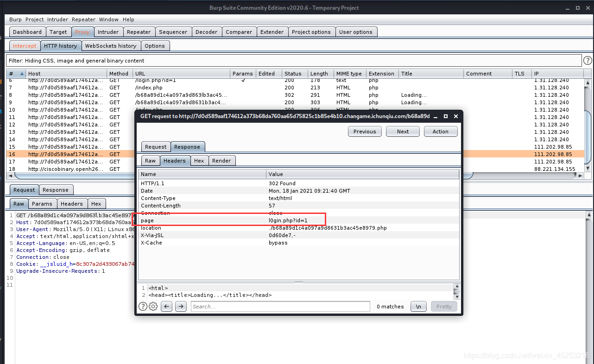Select lower pane Response tab
This screenshot has height=364, width=594.
click(56, 190)
